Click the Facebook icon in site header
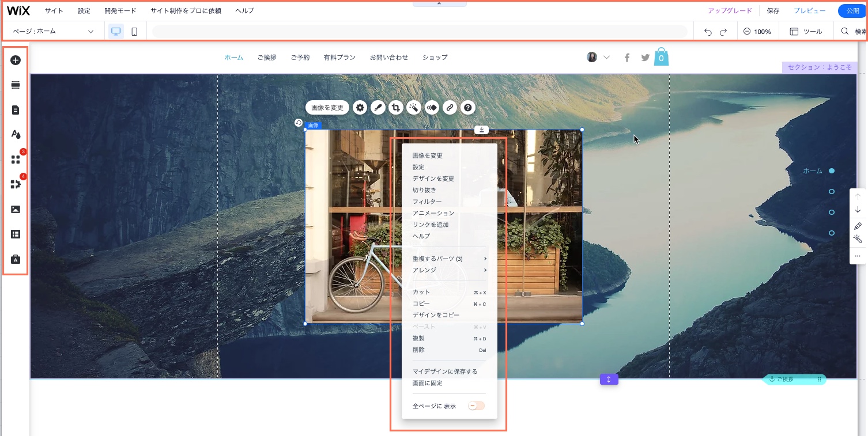The height and width of the screenshot is (436, 868). pos(627,58)
